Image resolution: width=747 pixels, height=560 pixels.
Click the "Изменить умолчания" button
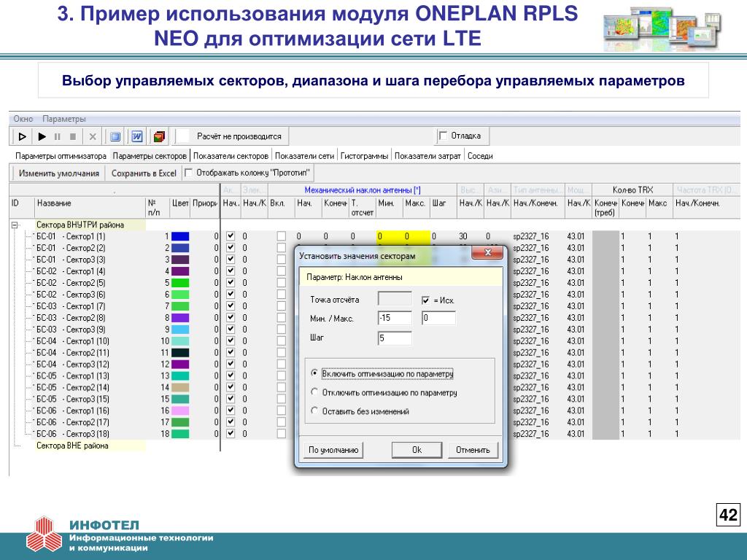[58, 174]
